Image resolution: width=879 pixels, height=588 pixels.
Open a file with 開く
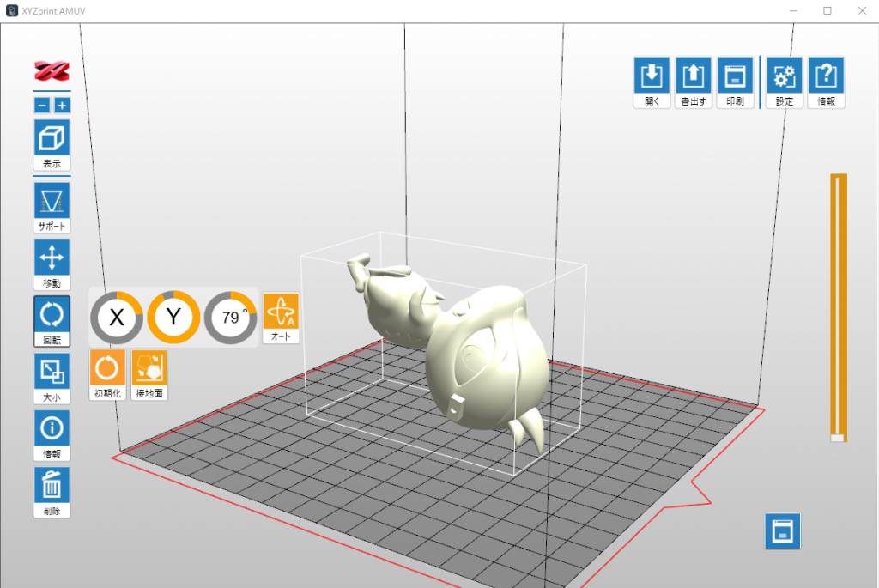[x=652, y=82]
